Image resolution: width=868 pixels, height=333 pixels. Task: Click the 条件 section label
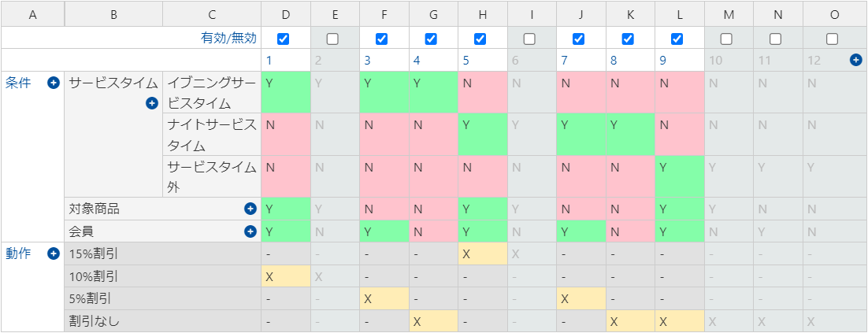coord(18,83)
